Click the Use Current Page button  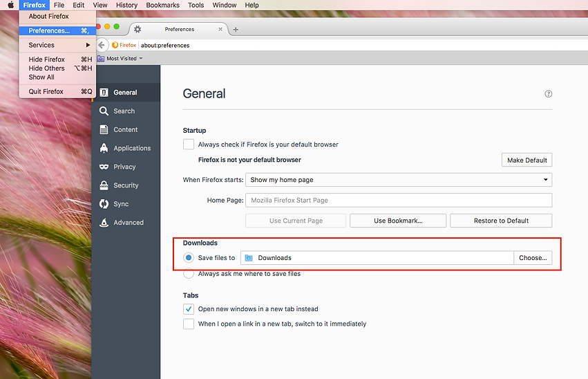pos(296,221)
